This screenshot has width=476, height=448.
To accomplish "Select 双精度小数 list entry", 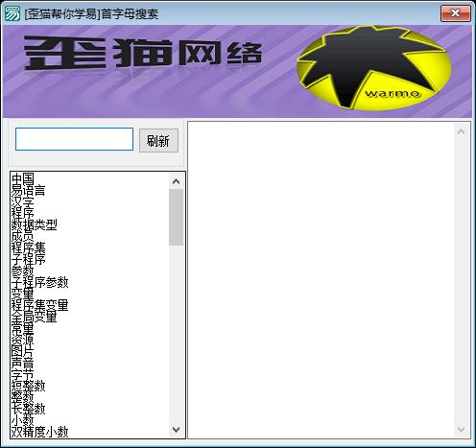I will (x=40, y=432).
